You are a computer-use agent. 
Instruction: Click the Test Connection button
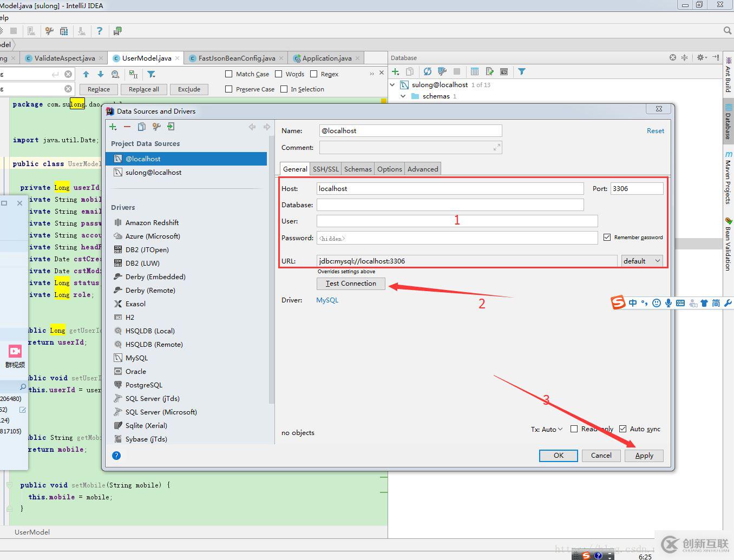click(x=351, y=284)
